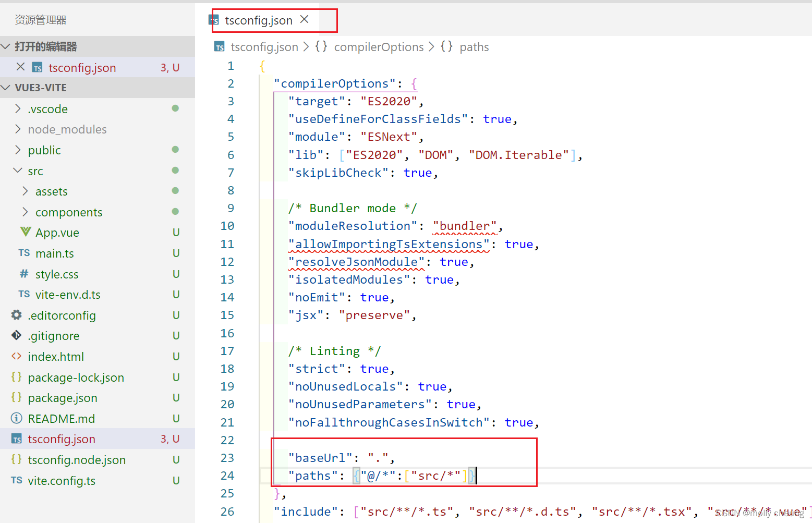Click the "baseUrl" key in the editor
This screenshot has width=812, height=523.
click(320, 458)
